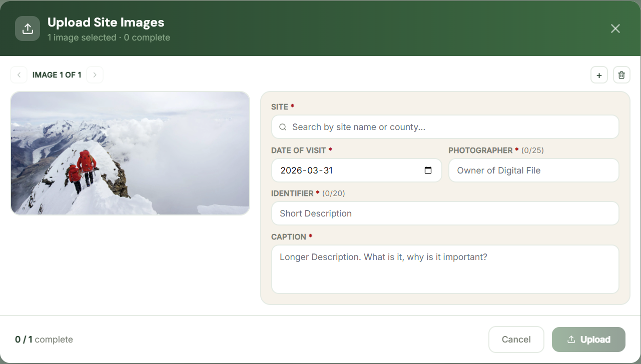This screenshot has width=641, height=364.
Task: Open the date dropdown showing 2026-03-31
Action: pos(356,170)
